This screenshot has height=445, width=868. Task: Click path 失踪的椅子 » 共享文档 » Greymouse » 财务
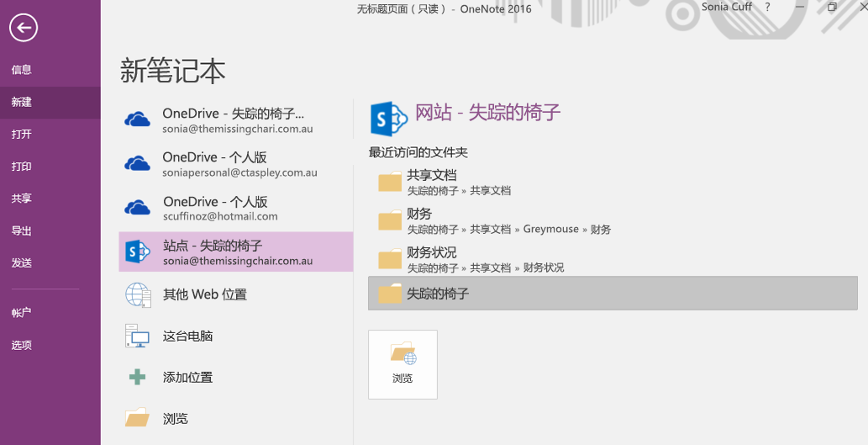(509, 230)
